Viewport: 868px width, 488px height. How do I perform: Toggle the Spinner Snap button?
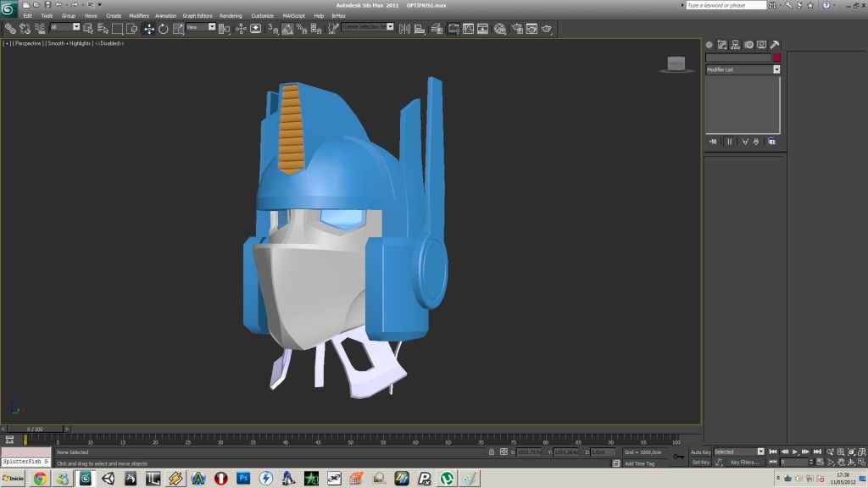pos(316,29)
